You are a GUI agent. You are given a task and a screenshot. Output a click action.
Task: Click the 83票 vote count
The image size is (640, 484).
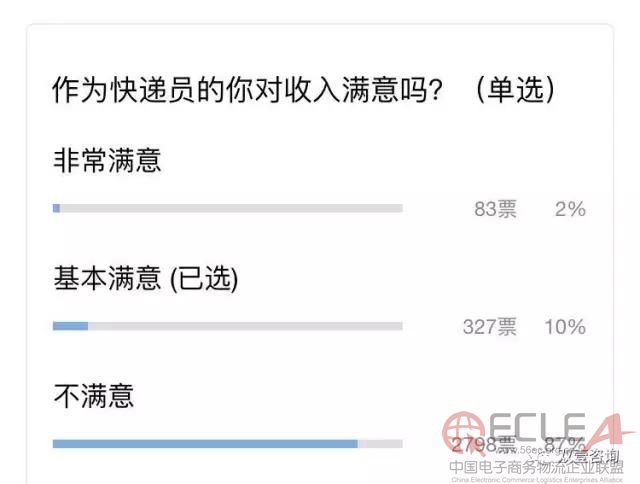495,209
